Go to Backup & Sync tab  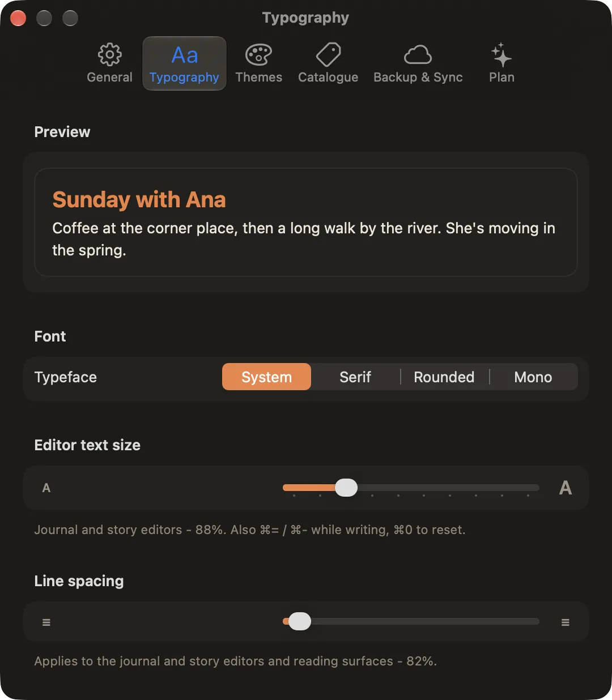click(x=418, y=63)
